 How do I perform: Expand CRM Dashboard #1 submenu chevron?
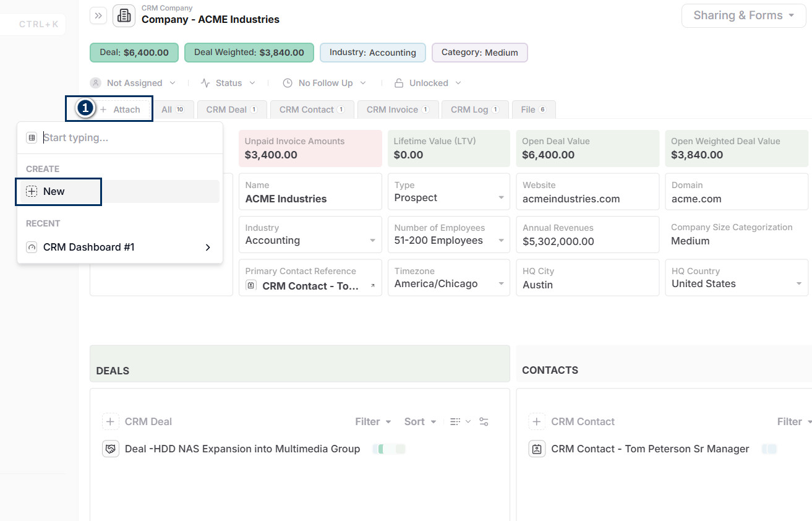tap(208, 248)
